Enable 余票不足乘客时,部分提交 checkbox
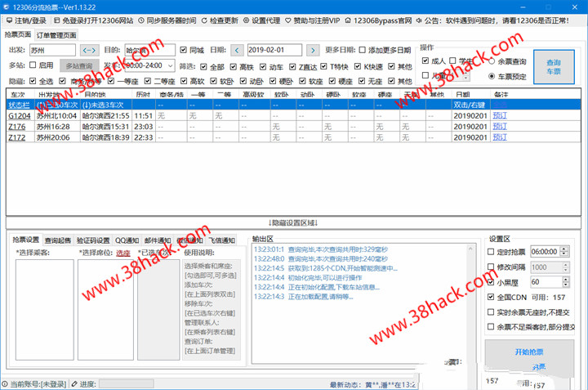 [x=491, y=326]
